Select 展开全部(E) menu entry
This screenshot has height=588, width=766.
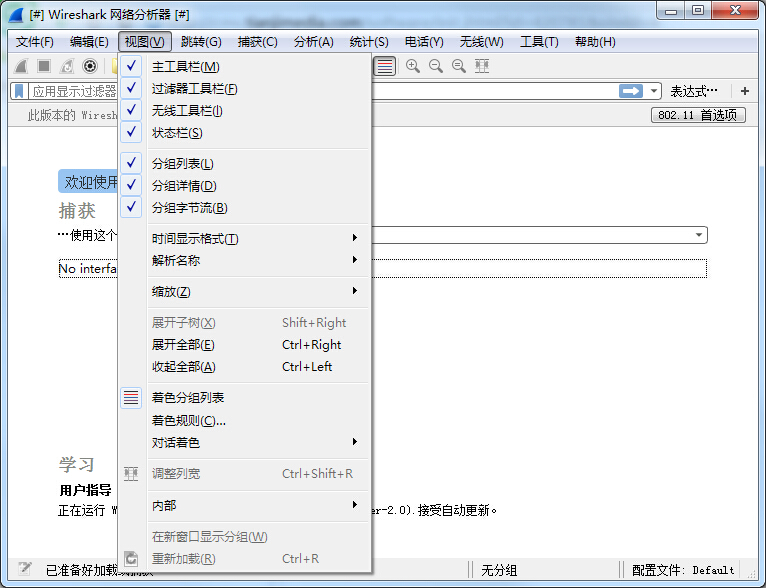click(x=244, y=344)
